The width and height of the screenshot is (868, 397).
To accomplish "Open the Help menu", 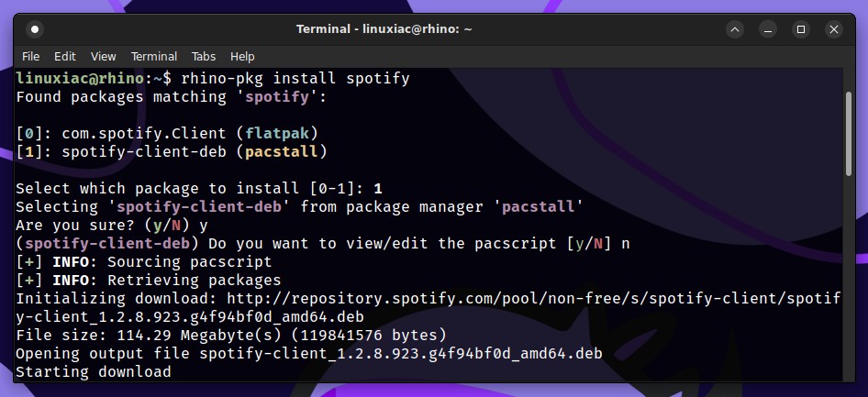I will (x=242, y=57).
